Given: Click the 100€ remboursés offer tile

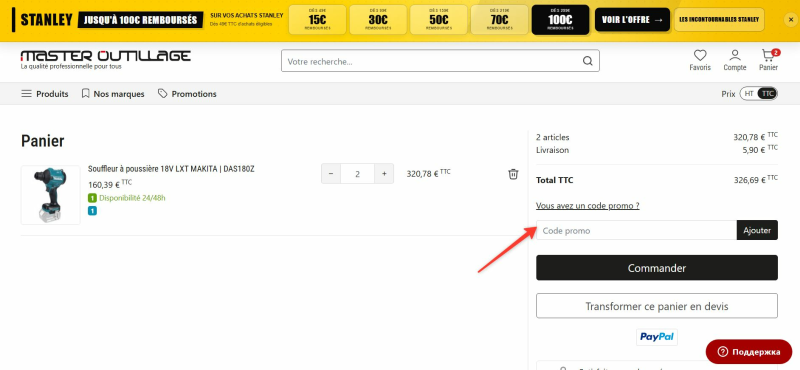Looking at the screenshot, I should [560, 20].
